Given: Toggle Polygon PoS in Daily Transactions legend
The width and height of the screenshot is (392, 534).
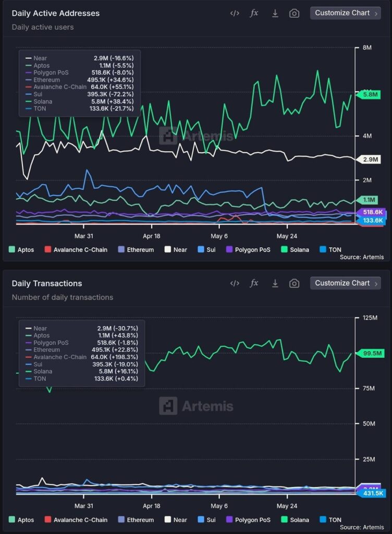Looking at the screenshot, I should click(248, 520).
